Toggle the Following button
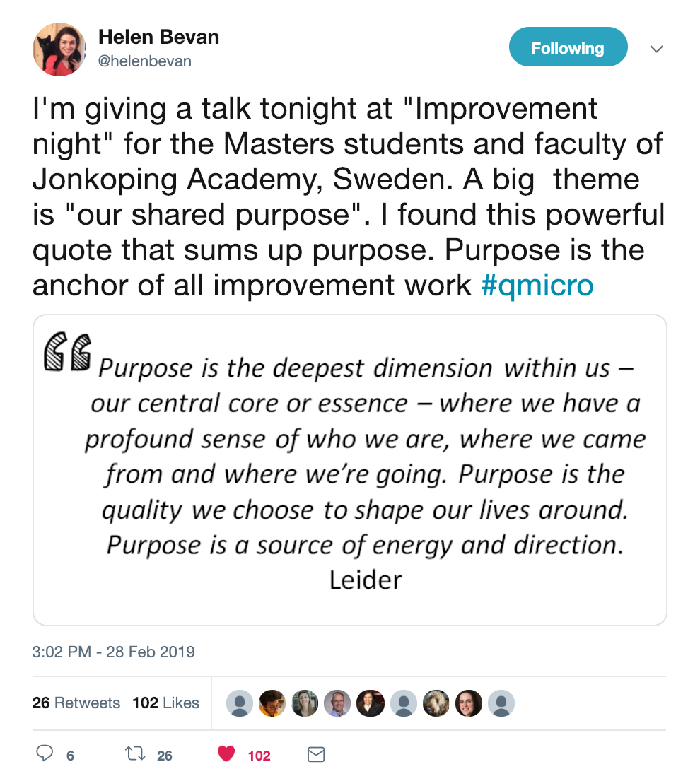Viewport: 700px width, 769px height. coord(568,47)
